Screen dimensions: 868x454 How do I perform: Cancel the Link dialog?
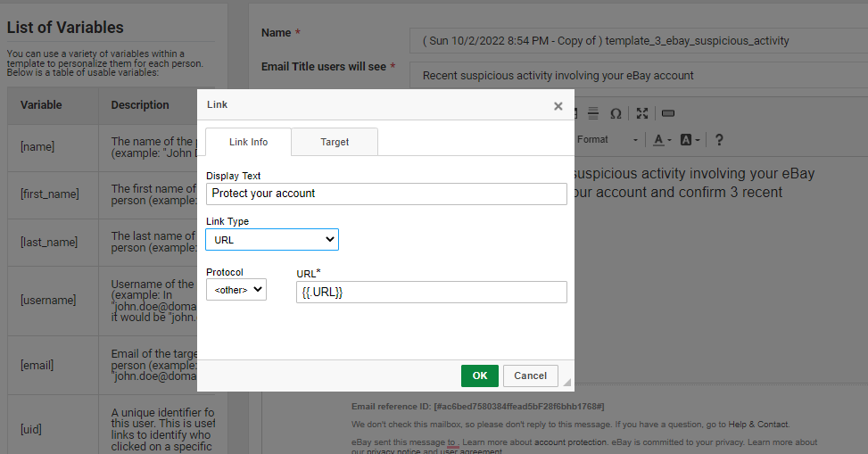530,376
